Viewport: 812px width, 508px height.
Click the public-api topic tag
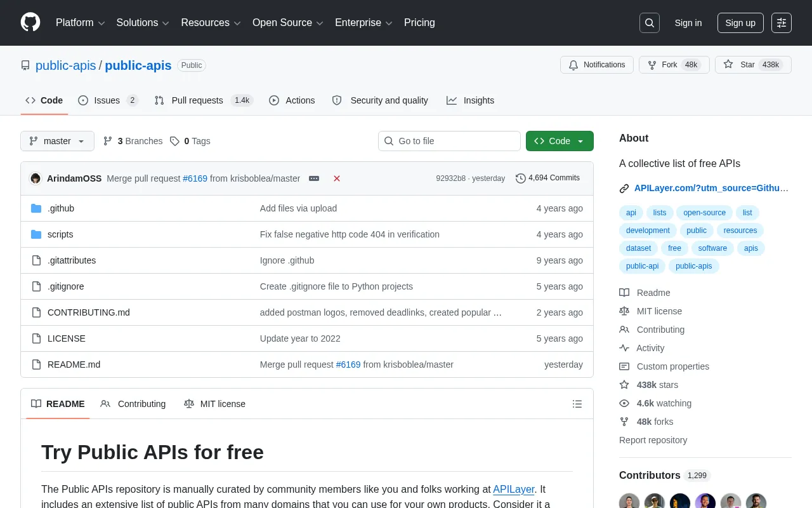tap(642, 266)
